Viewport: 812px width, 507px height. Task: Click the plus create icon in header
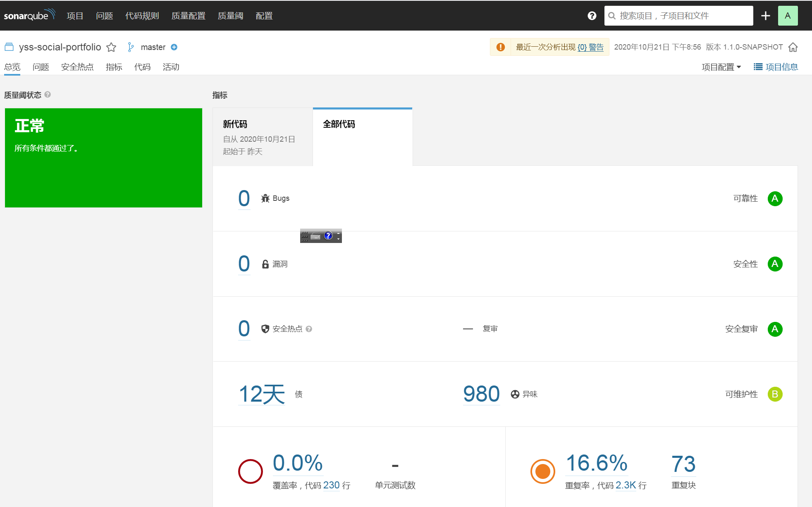[x=765, y=16]
